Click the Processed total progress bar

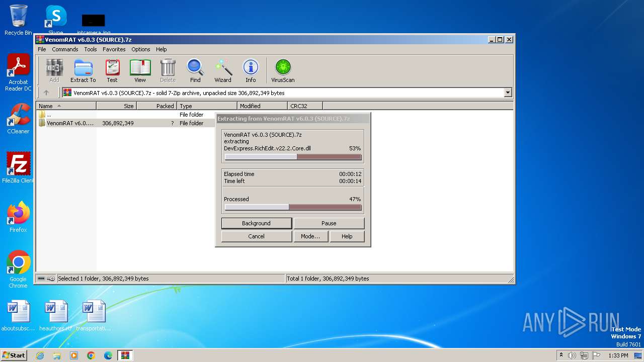(x=293, y=207)
